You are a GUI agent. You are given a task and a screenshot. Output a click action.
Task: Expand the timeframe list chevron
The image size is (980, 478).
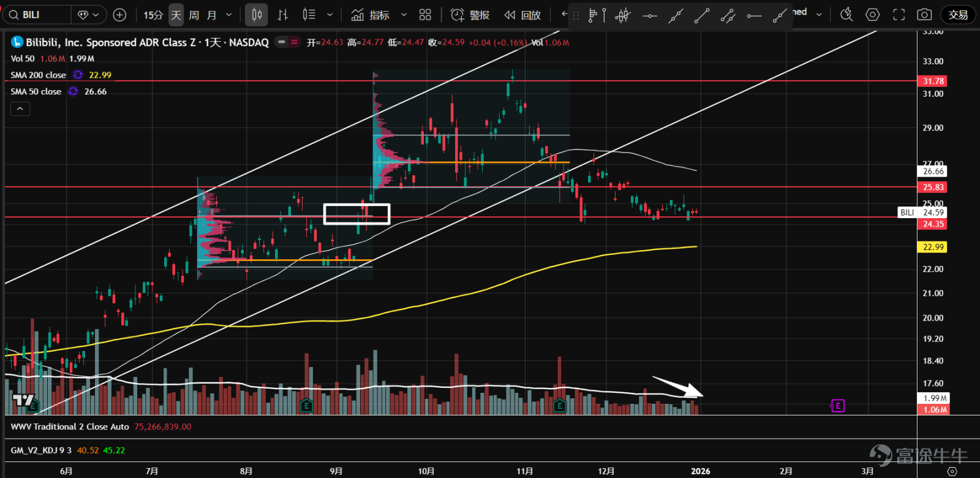coord(229,15)
